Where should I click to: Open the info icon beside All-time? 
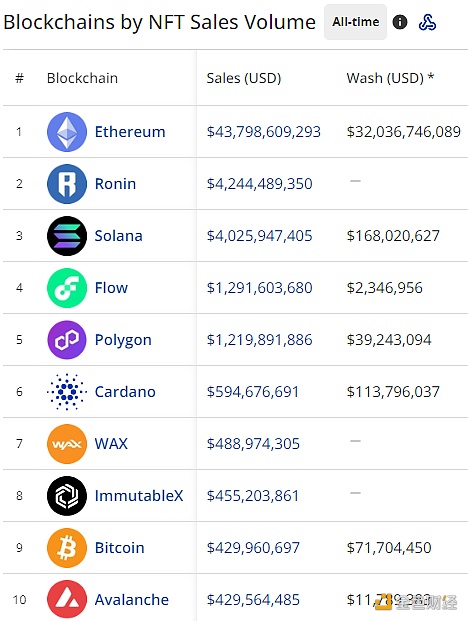pyautogui.click(x=400, y=22)
